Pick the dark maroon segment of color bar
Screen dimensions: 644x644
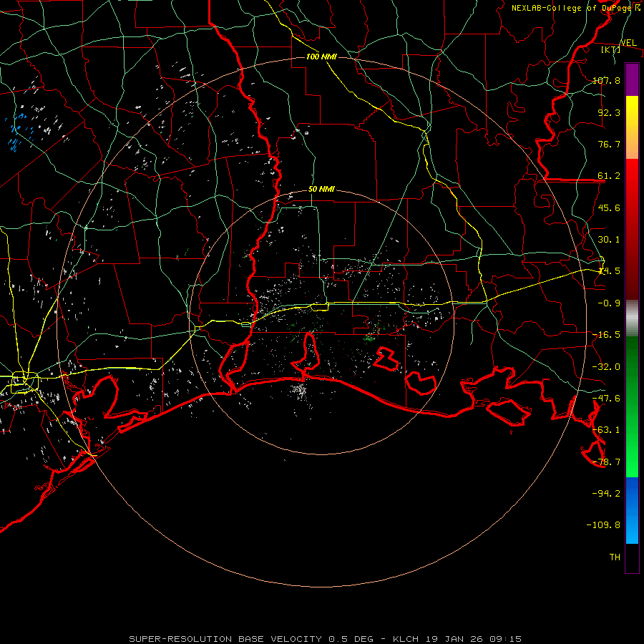[632, 283]
